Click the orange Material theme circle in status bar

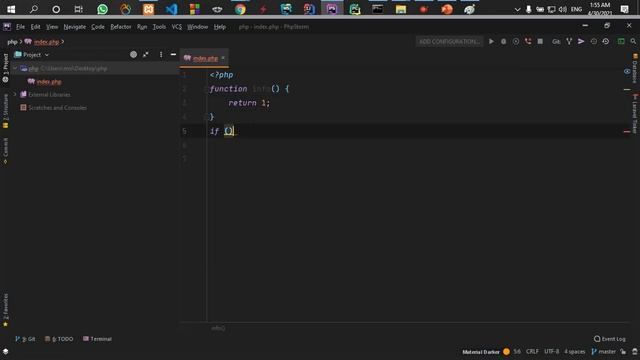(x=507, y=351)
